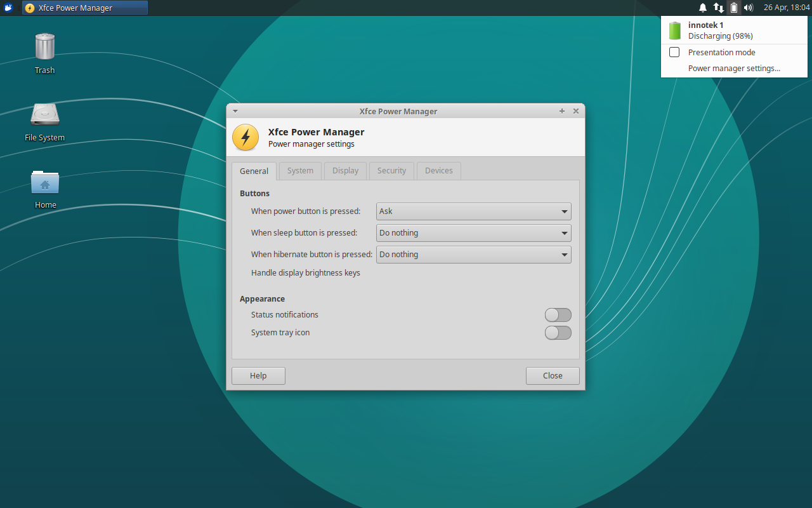Viewport: 812px width, 508px height.
Task: Switch to the Devices tab
Action: click(x=438, y=170)
